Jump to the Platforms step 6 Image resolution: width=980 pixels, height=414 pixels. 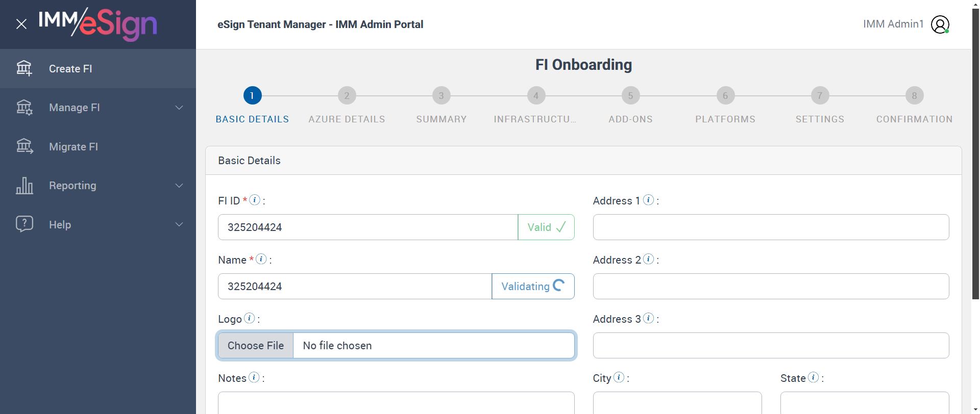click(x=725, y=95)
